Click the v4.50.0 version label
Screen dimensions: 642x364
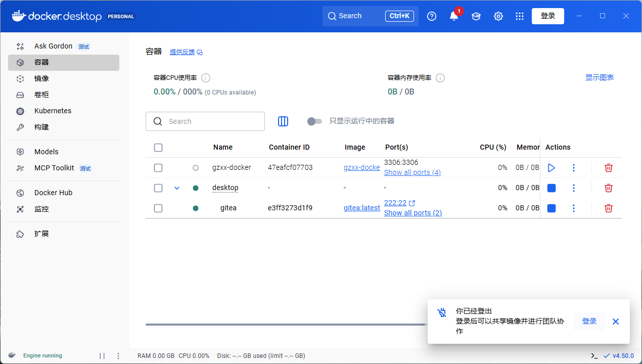pyautogui.click(x=623, y=356)
